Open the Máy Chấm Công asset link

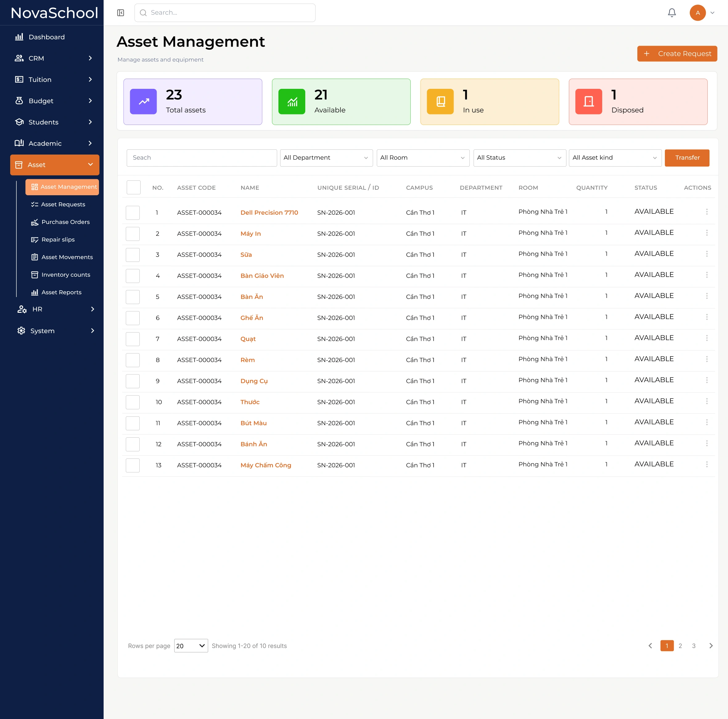click(266, 465)
